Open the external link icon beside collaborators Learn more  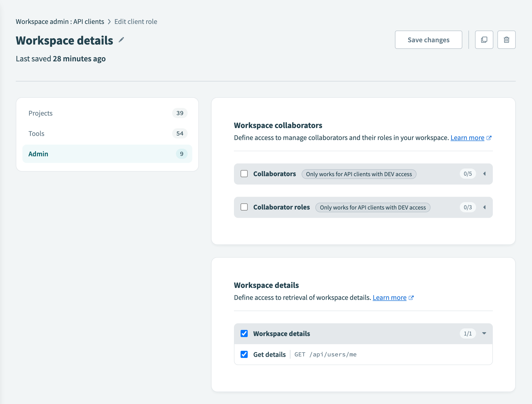(x=489, y=138)
